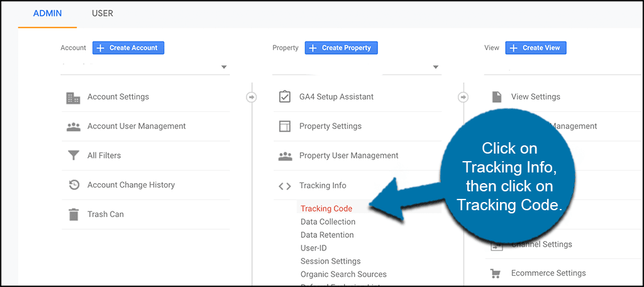Click the View Settings document icon
The width and height of the screenshot is (644, 287).
(497, 97)
